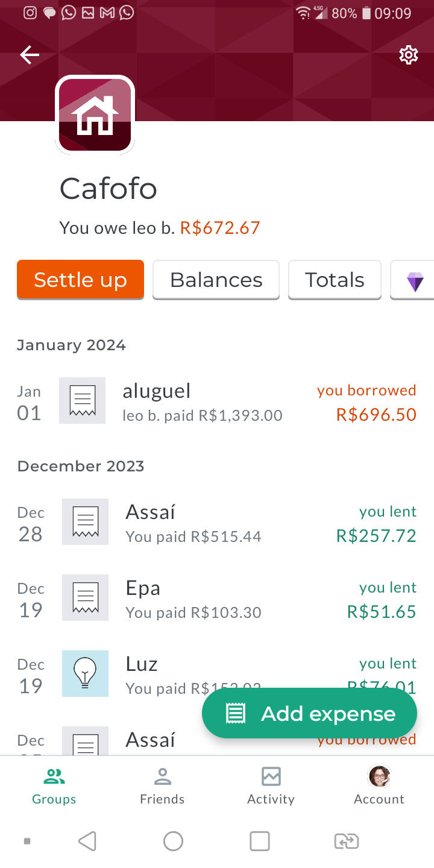Tap the Dec 28 Assaí receipt icon
The image size is (434, 868).
[x=85, y=521]
